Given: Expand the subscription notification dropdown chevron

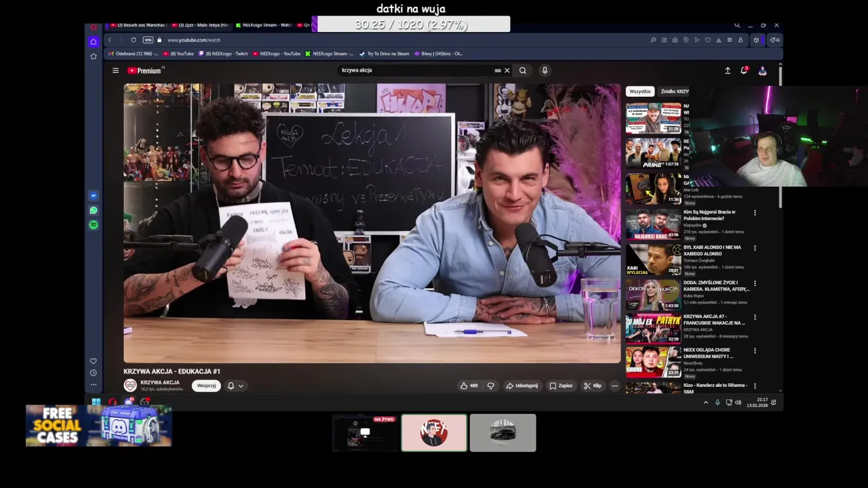Looking at the screenshot, I should click(241, 386).
